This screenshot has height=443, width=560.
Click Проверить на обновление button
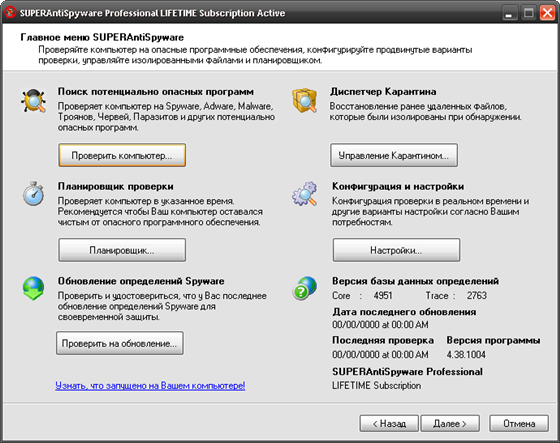(120, 343)
